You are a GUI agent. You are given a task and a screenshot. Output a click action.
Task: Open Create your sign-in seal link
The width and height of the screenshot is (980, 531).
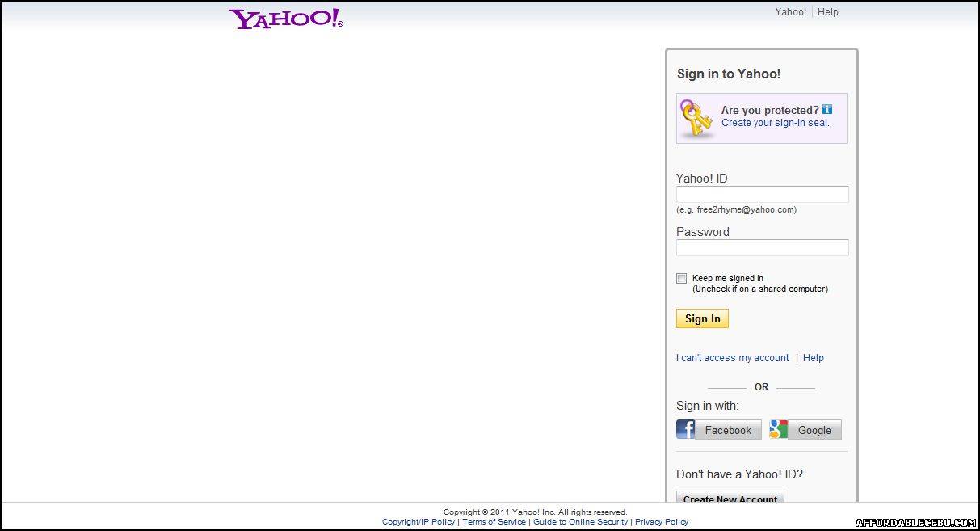pos(776,123)
